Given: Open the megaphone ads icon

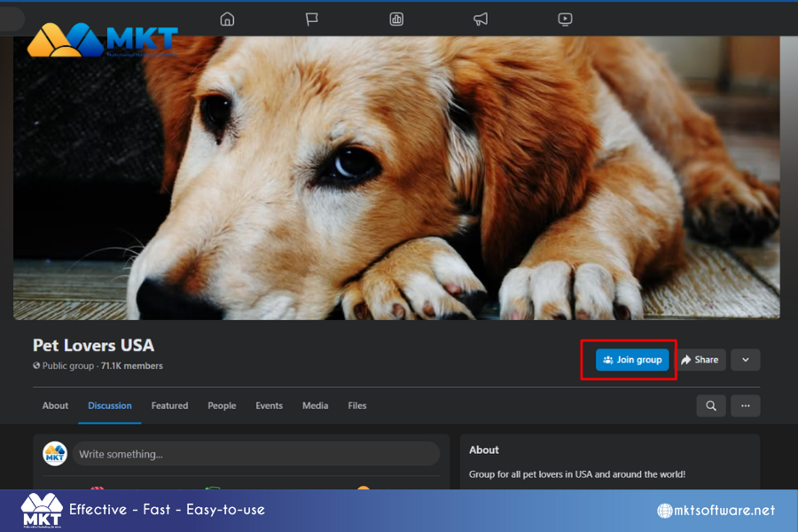Looking at the screenshot, I should point(481,20).
